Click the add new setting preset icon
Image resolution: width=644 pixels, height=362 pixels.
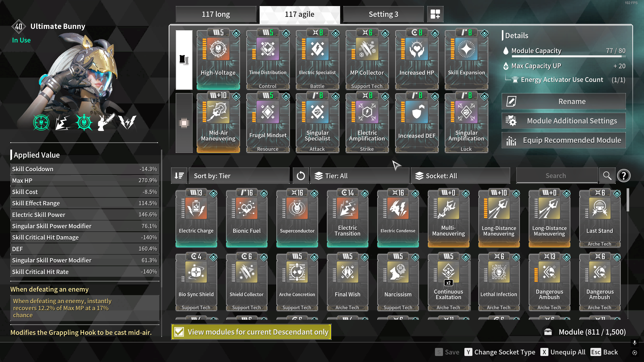click(x=435, y=14)
